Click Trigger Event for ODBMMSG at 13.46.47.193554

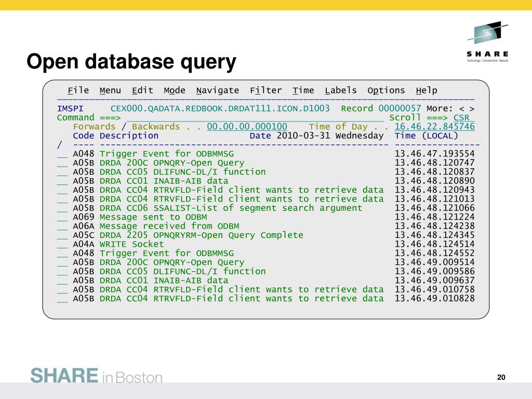[166, 154]
